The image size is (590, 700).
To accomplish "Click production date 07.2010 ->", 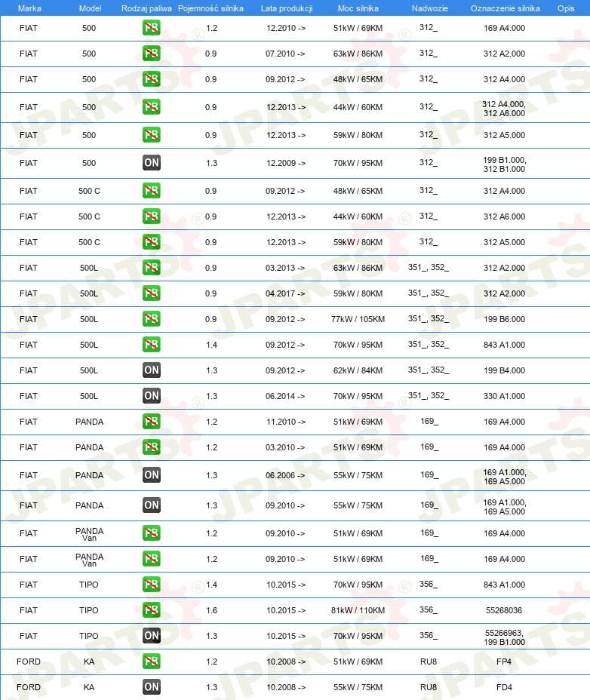I will click(285, 54).
